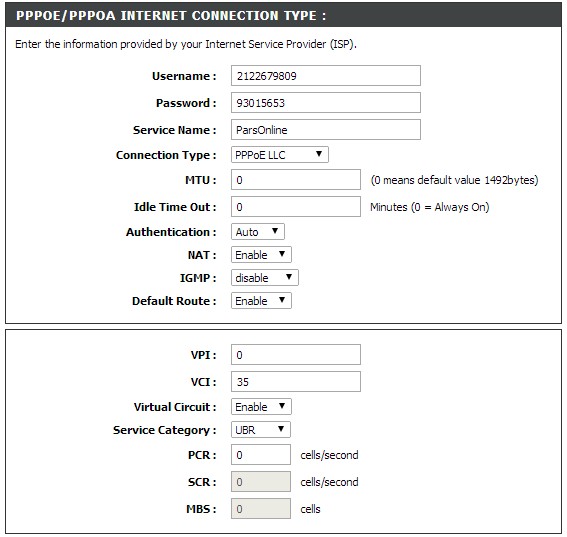
Task: Open the Virtual Circuit dropdown
Action: (261, 407)
